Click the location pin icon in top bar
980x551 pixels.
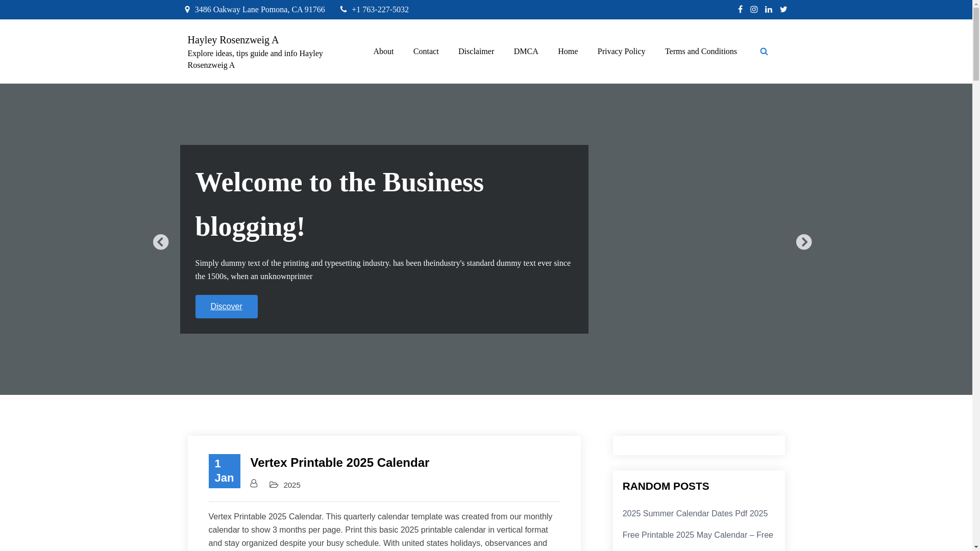187,9
